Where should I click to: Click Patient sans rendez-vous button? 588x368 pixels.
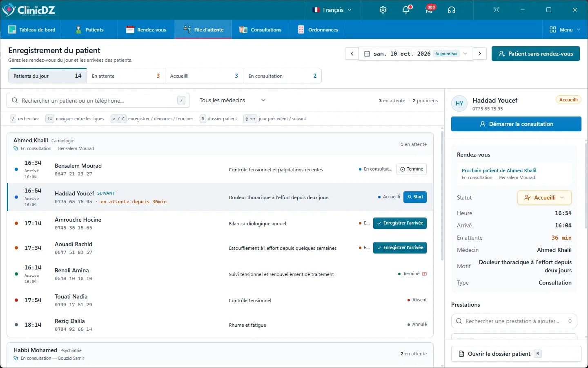click(x=536, y=54)
